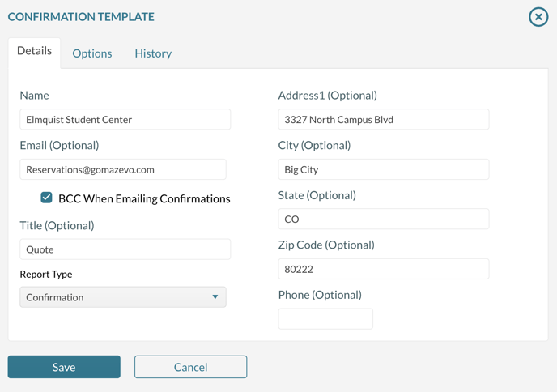Focus the empty Phone field
This screenshot has width=557, height=392.
click(325, 318)
